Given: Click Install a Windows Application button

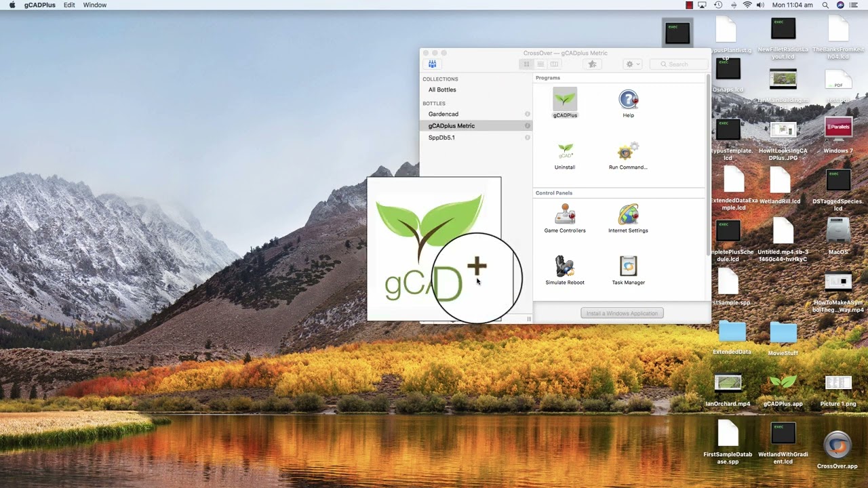Looking at the screenshot, I should coord(622,313).
